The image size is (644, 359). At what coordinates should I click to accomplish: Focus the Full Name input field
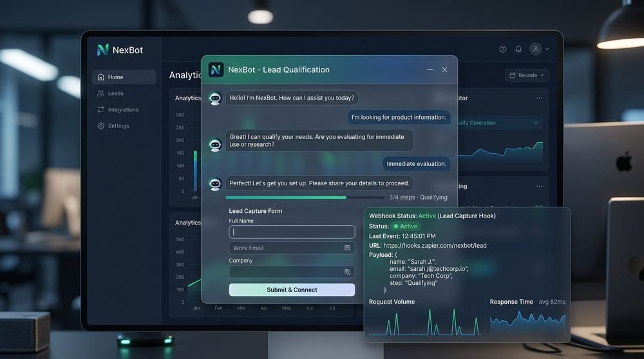click(292, 232)
